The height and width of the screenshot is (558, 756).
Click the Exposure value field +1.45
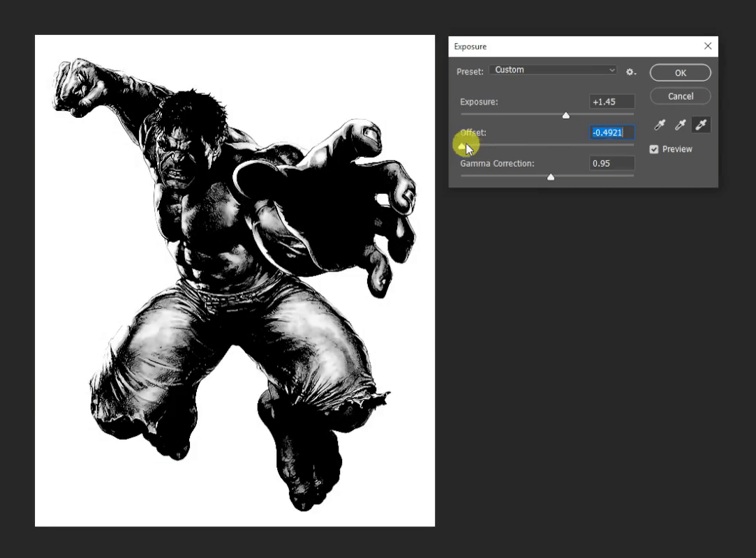(x=612, y=102)
